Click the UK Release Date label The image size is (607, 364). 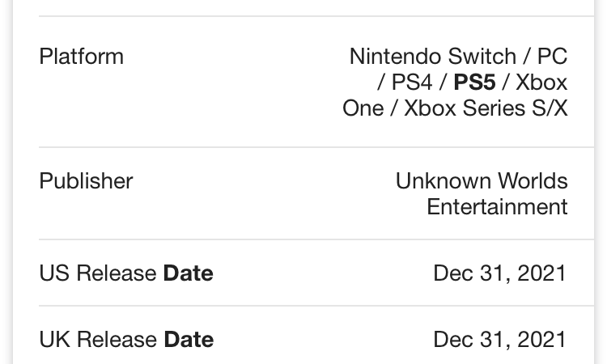126,339
